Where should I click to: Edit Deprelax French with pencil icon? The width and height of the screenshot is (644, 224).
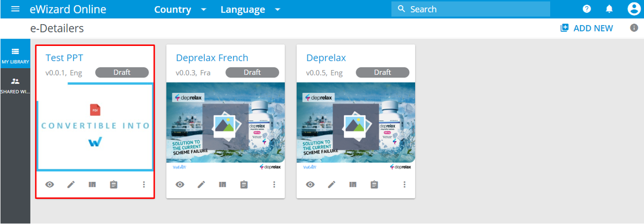click(201, 184)
